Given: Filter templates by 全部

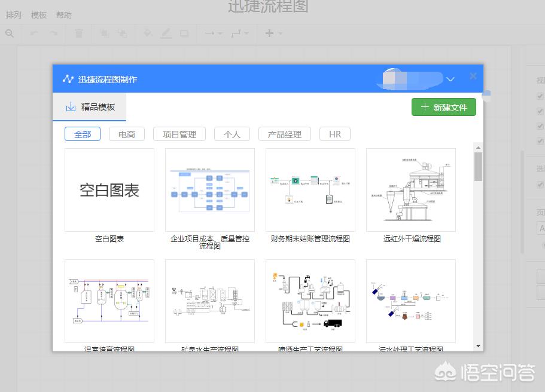Looking at the screenshot, I should point(83,134).
